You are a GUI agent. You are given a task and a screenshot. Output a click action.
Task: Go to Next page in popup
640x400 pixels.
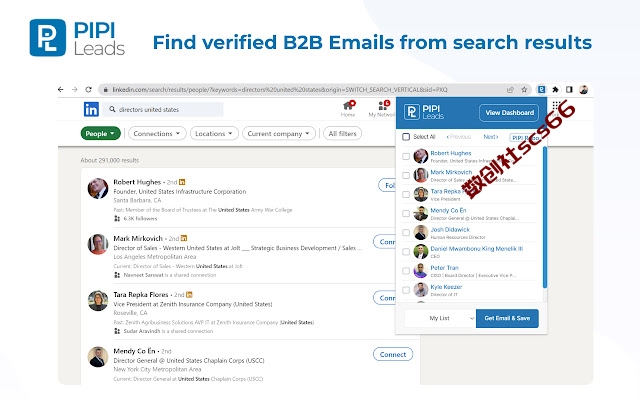pyautogui.click(x=491, y=137)
